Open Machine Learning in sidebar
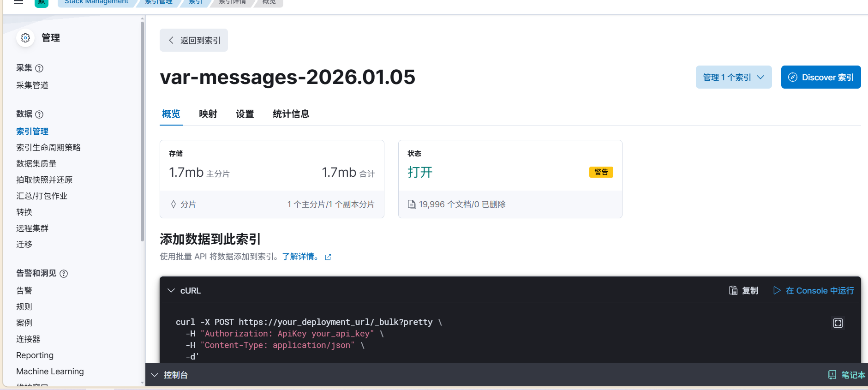 coord(50,372)
